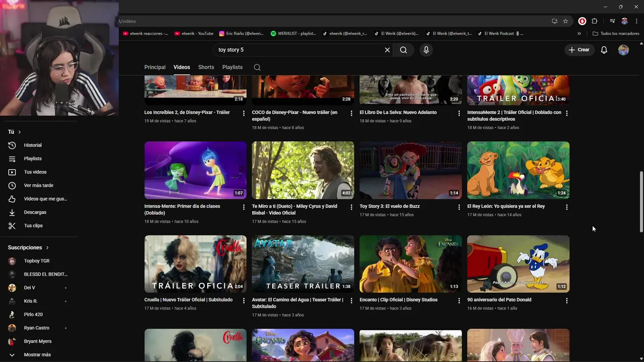This screenshot has height=362, width=644.
Task: Open Ver más tarde in sidebar
Action: [39, 186]
